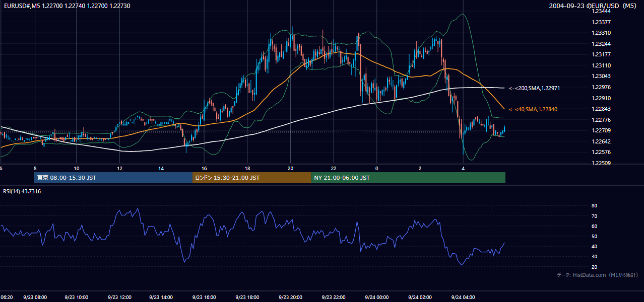Click hour marker 16 under the price chart

click(x=204, y=169)
